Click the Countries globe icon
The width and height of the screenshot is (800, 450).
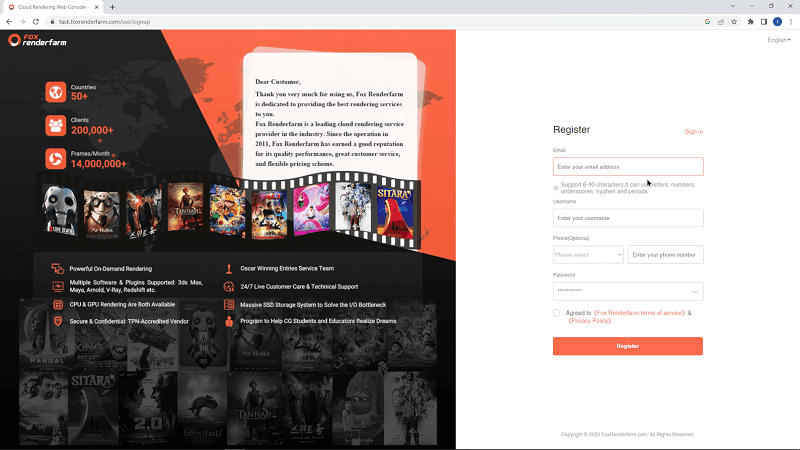click(55, 92)
